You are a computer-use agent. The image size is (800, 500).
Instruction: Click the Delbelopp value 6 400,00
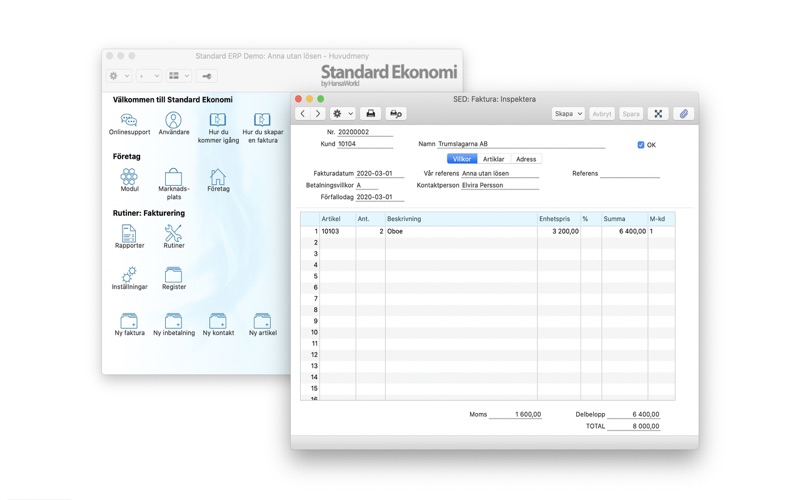(633, 414)
